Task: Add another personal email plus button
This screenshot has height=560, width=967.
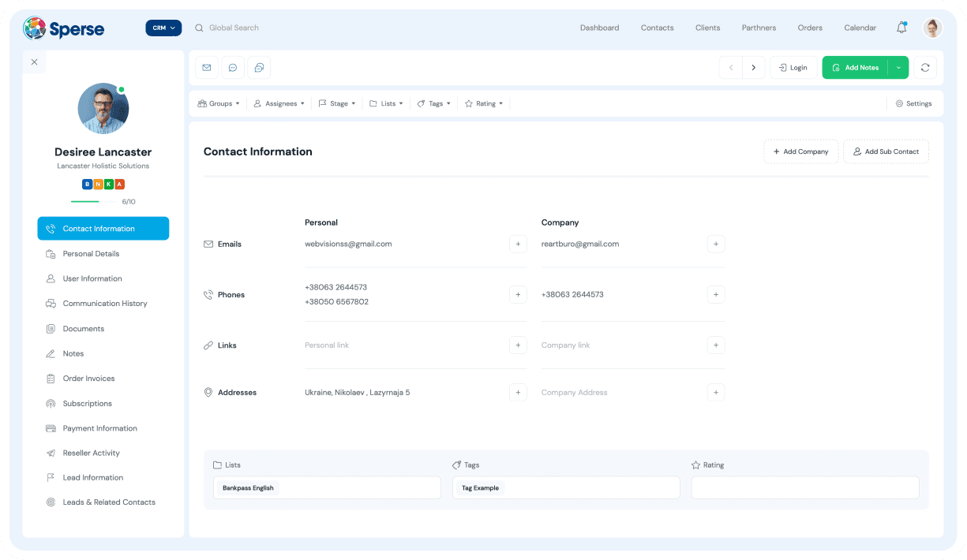Action: point(518,245)
